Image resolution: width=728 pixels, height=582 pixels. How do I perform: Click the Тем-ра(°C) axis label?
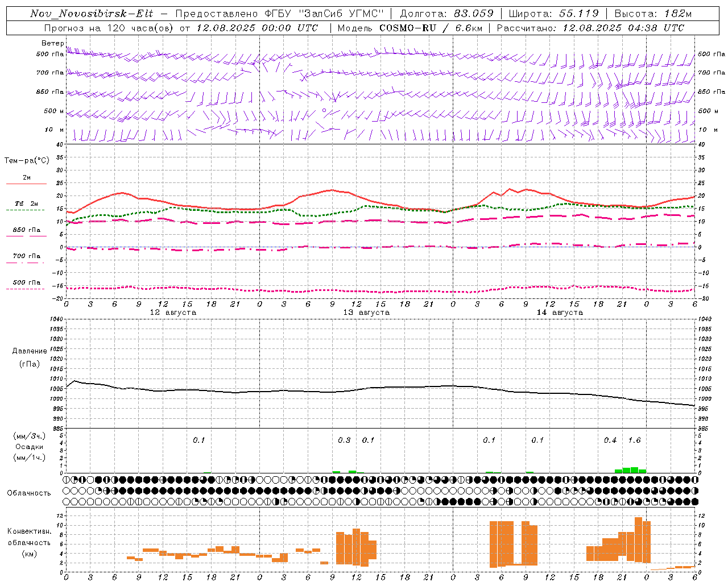tap(27, 161)
